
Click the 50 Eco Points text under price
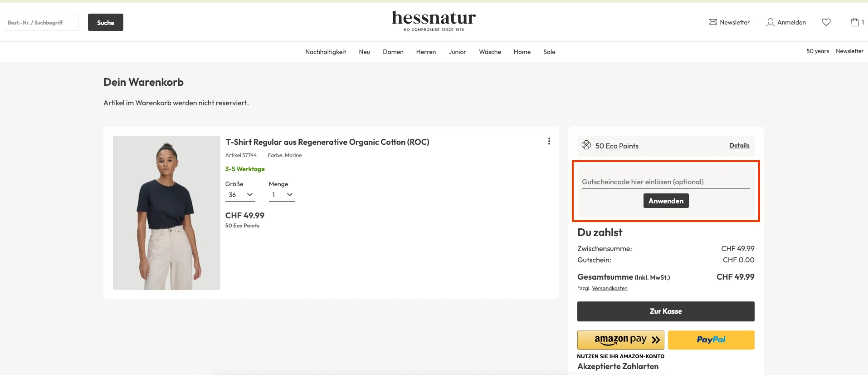[242, 226]
